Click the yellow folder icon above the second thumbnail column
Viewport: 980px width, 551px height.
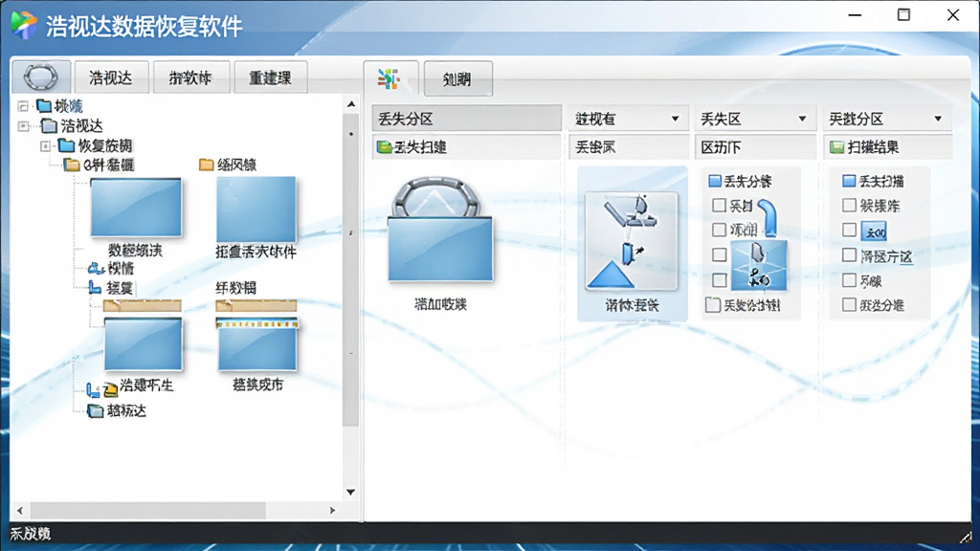pos(207,165)
